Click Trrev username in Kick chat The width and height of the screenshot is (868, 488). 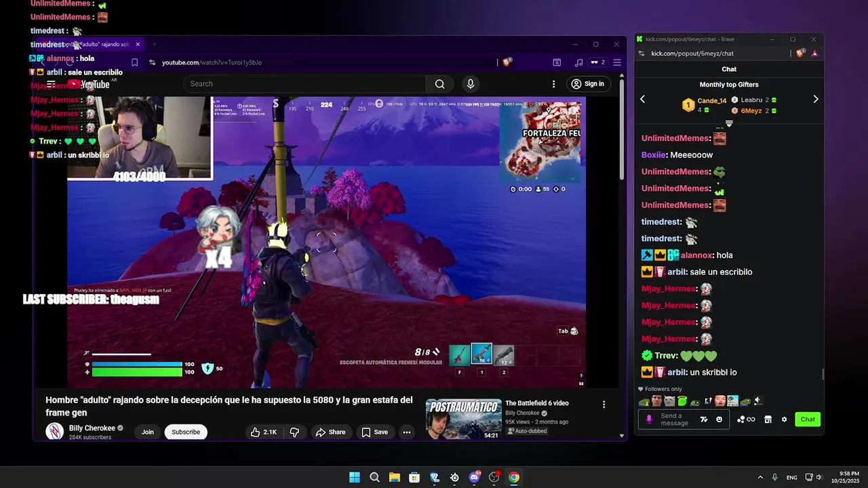pyautogui.click(x=666, y=356)
